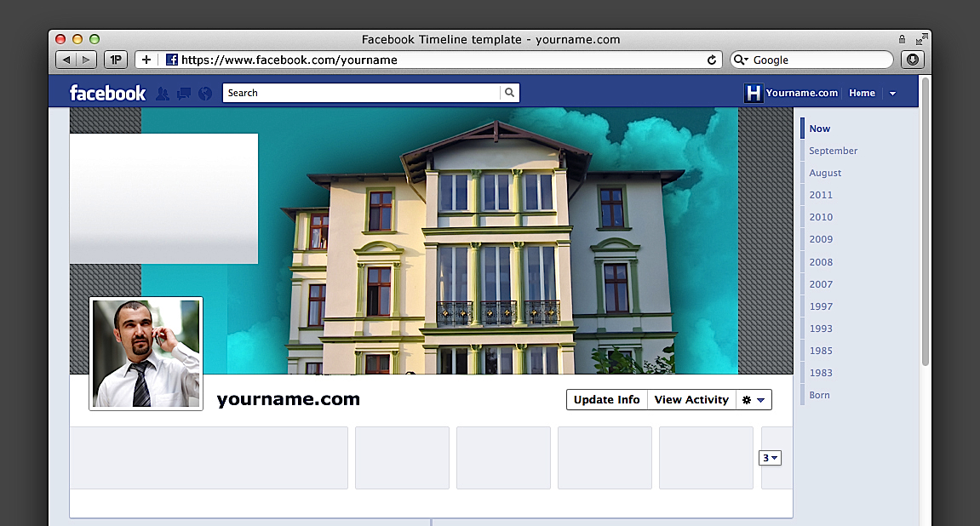Click the Facebook search input field
The image size is (980, 526).
click(x=361, y=93)
